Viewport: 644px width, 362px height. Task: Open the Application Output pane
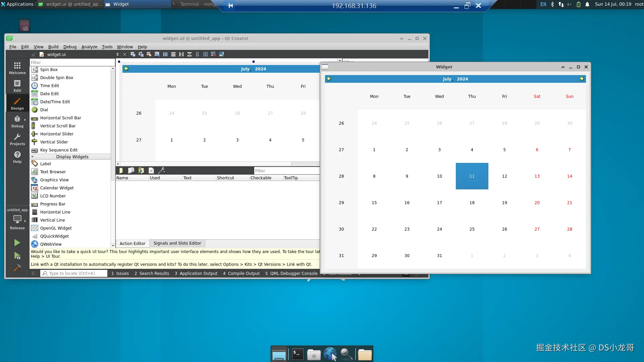click(196, 274)
